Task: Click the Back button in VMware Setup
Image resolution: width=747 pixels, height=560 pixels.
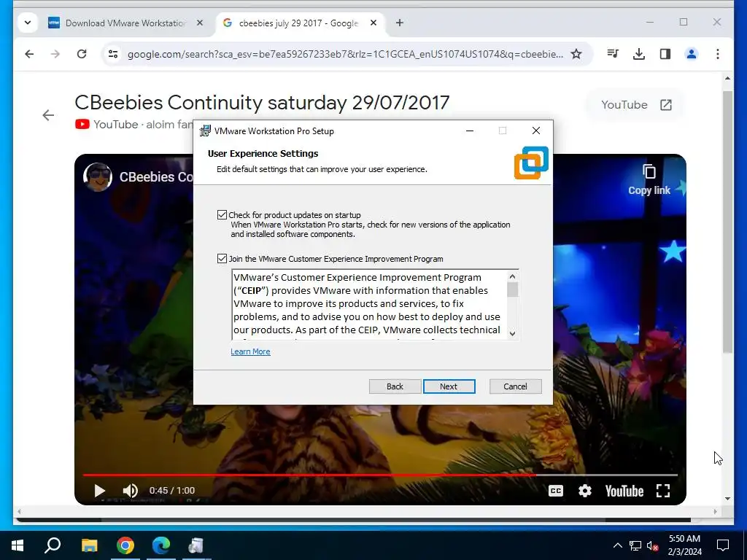Action: 395,386
